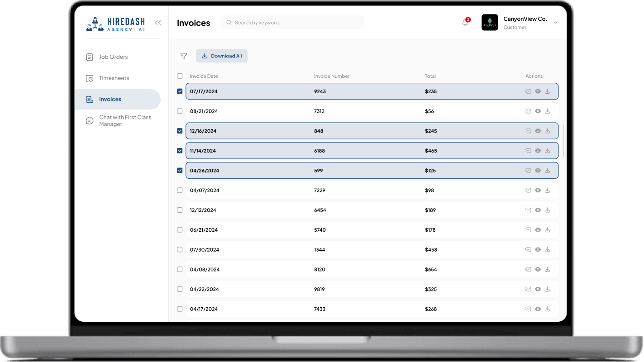
Task: Expand the CanyonView Co. account dropdown arrow
Action: point(556,23)
